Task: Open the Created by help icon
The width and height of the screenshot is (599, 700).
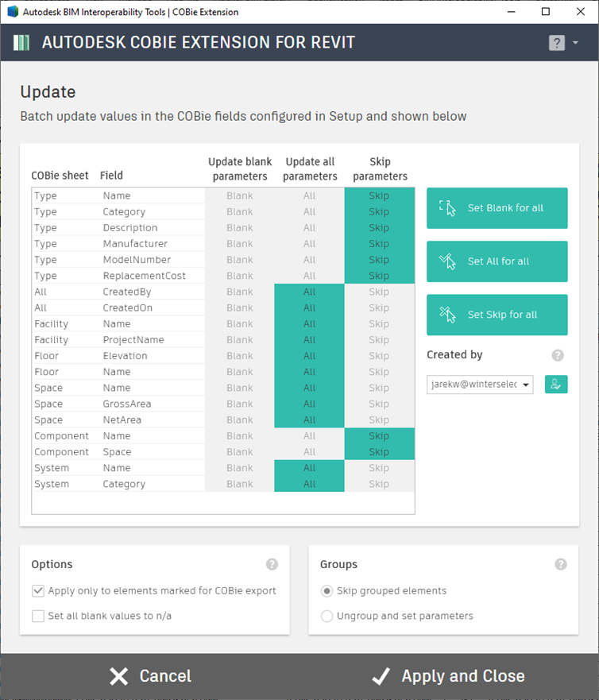Action: click(558, 355)
